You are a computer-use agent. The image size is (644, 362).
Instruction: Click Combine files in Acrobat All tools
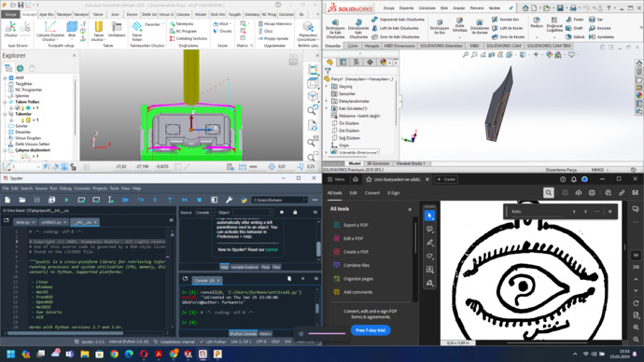click(357, 265)
